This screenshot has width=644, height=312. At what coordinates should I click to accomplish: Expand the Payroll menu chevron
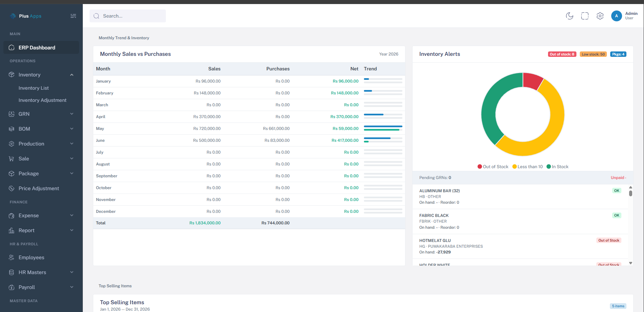[72, 287]
